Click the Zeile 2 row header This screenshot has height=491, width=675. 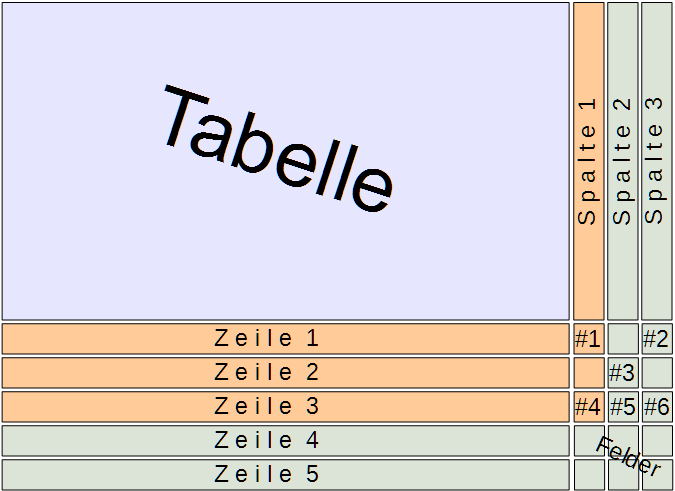(285, 373)
